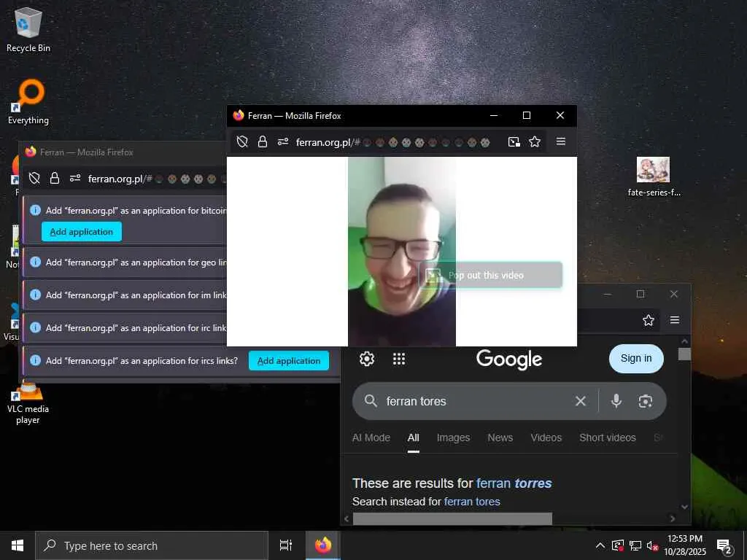Image resolution: width=747 pixels, height=560 pixels.
Task: Open the Google apps grid
Action: [x=399, y=359]
